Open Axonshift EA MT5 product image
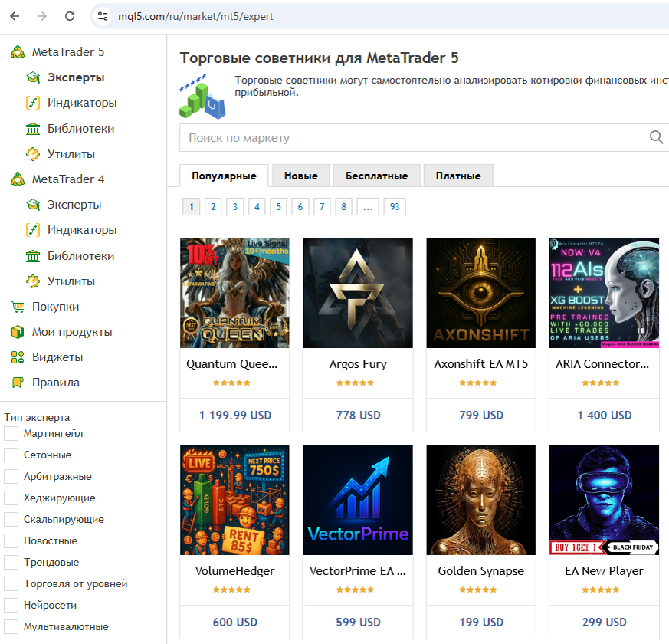The width and height of the screenshot is (669, 644). pyautogui.click(x=480, y=293)
